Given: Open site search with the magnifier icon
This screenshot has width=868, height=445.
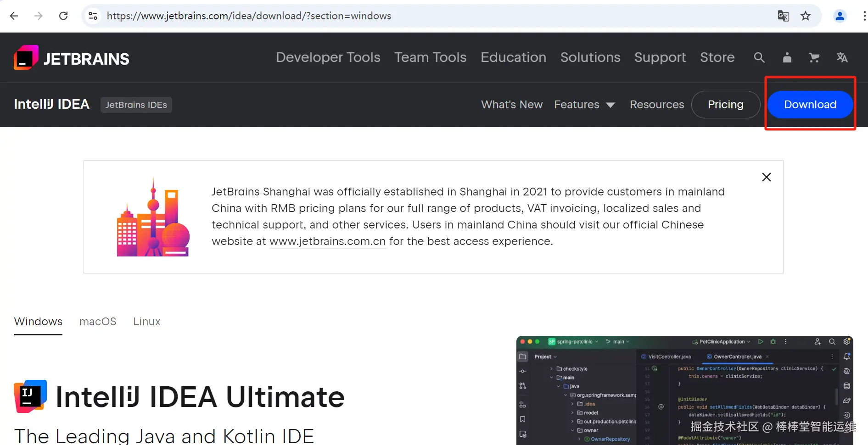Looking at the screenshot, I should [759, 57].
